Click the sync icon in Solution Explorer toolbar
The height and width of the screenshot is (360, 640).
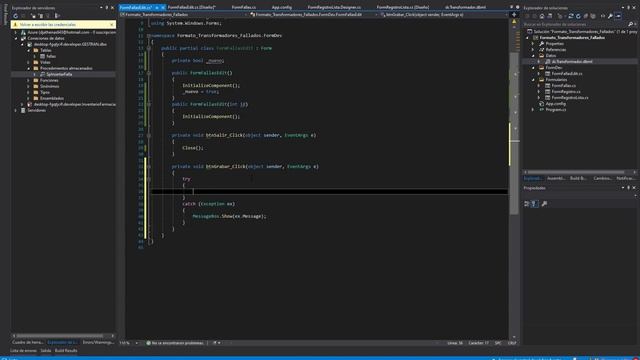571,16
